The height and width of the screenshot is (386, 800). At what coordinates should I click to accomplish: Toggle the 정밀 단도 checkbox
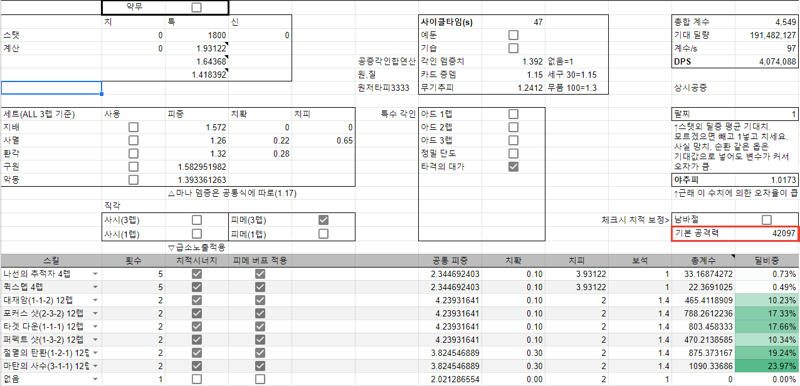point(513,153)
